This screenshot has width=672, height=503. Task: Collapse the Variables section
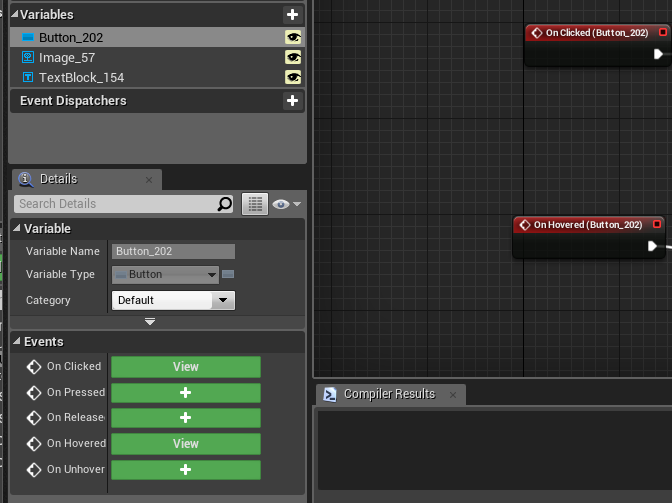(15, 14)
